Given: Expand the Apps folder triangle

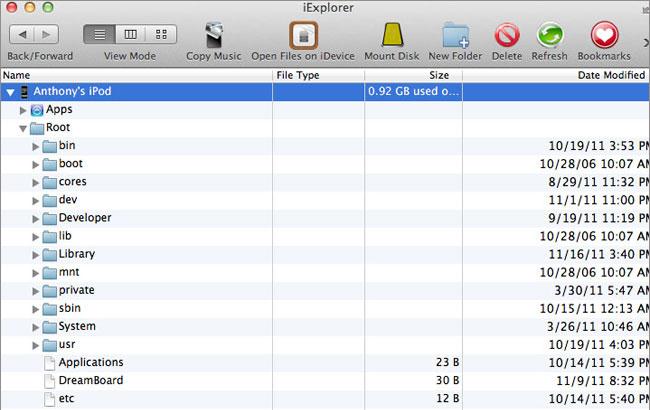Looking at the screenshot, I should (23, 110).
